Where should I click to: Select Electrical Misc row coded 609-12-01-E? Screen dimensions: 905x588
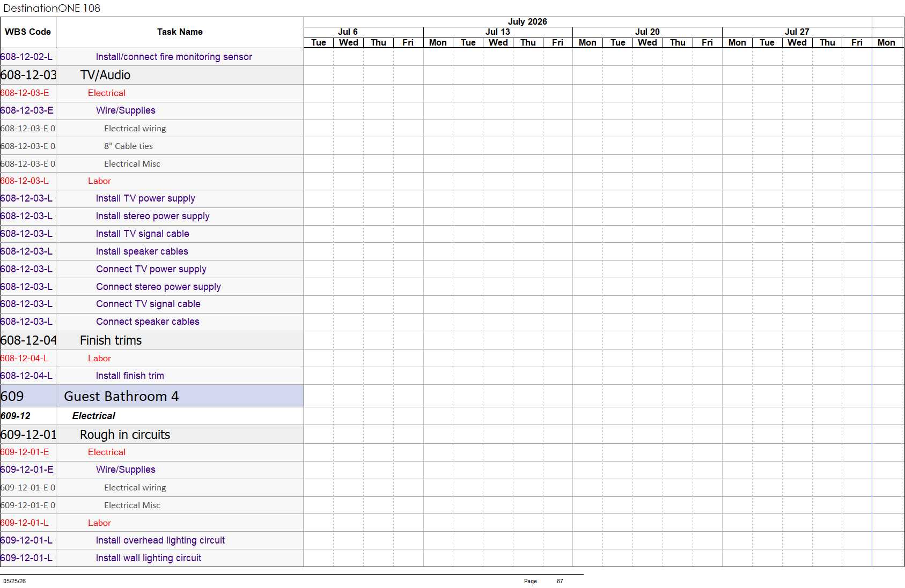tap(132, 505)
